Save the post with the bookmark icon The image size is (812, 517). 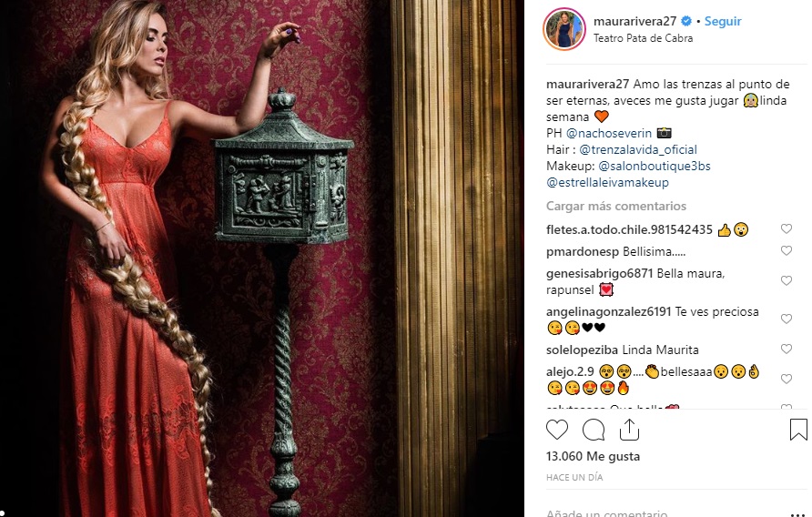coord(798,430)
